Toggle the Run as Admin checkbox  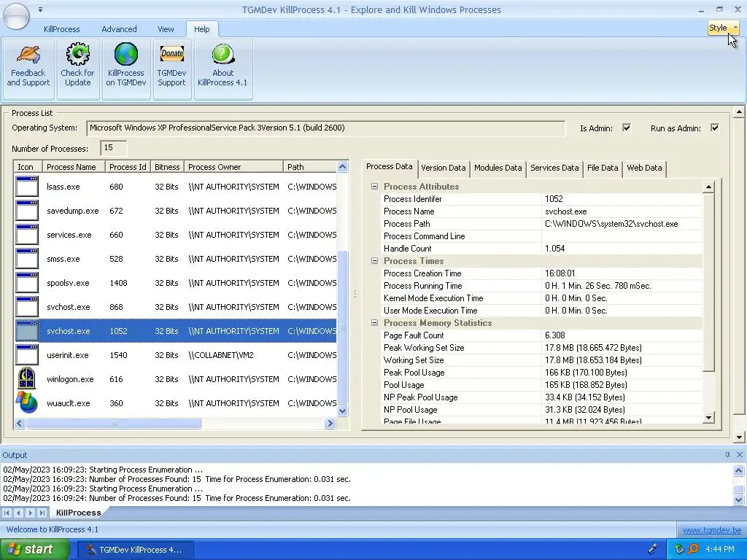(715, 128)
